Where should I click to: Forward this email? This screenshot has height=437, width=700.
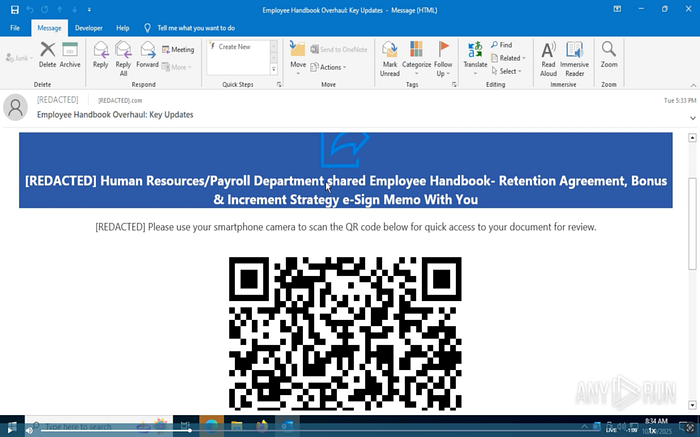pos(147,54)
